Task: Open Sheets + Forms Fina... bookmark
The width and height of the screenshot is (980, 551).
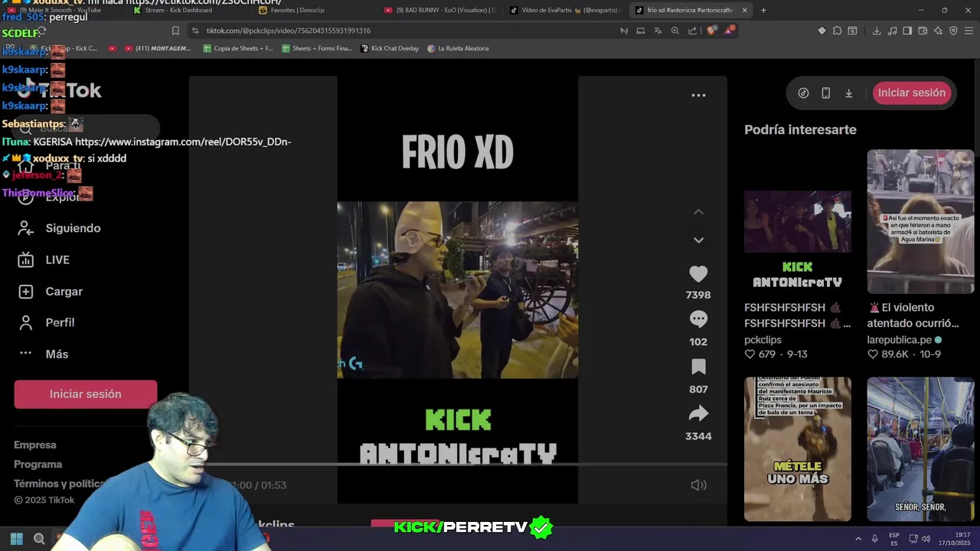Action: click(x=317, y=48)
